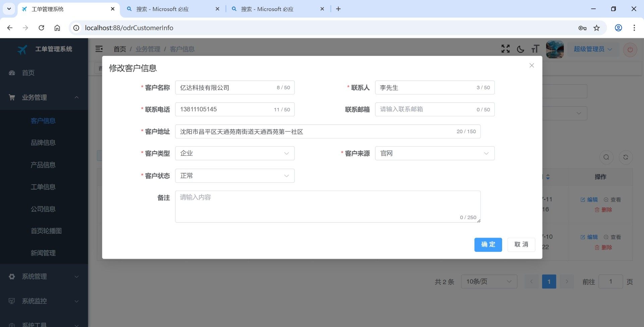Click the font size icon
644x327 pixels.
[x=535, y=49]
